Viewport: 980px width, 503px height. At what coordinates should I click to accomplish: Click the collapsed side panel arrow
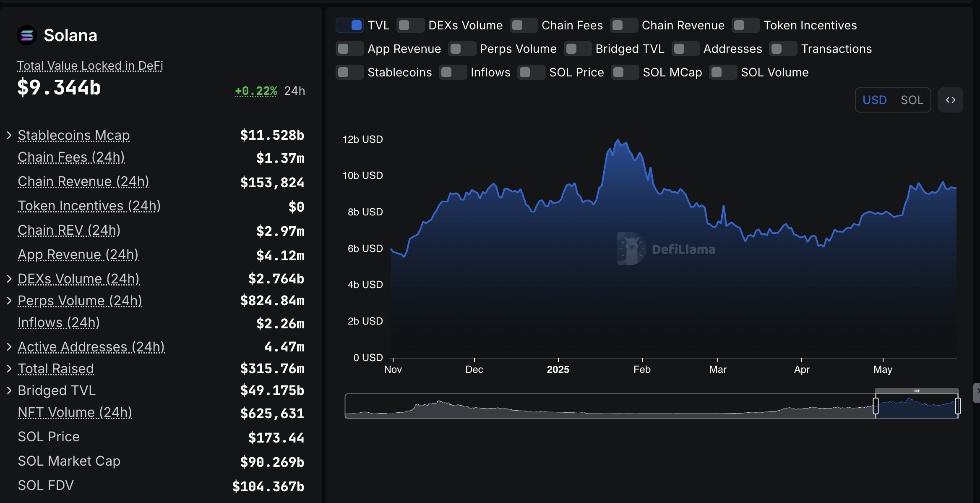click(977, 391)
